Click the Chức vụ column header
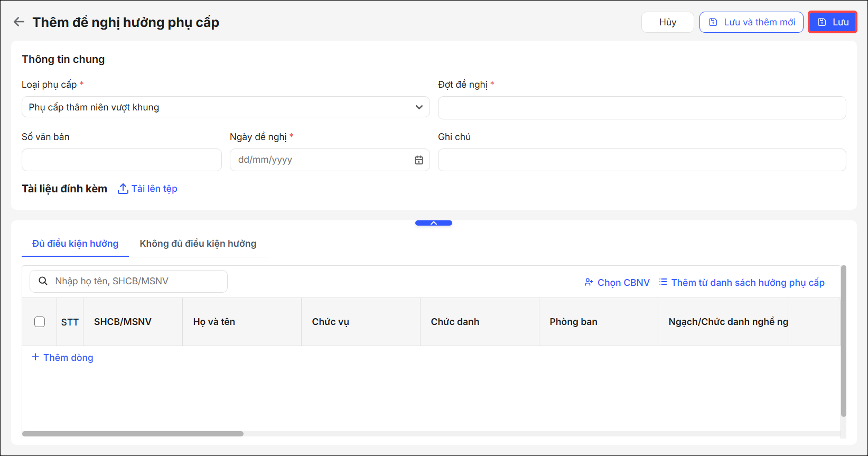The width and height of the screenshot is (868, 456). point(361,322)
